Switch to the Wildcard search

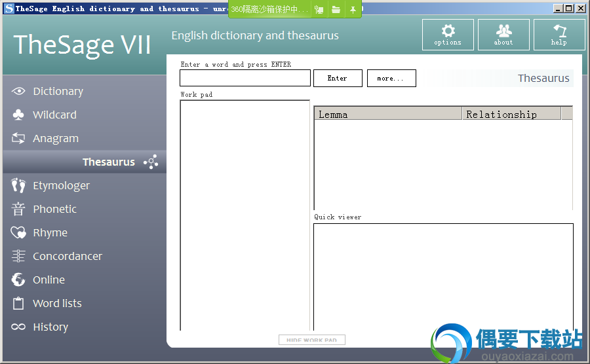coord(54,115)
